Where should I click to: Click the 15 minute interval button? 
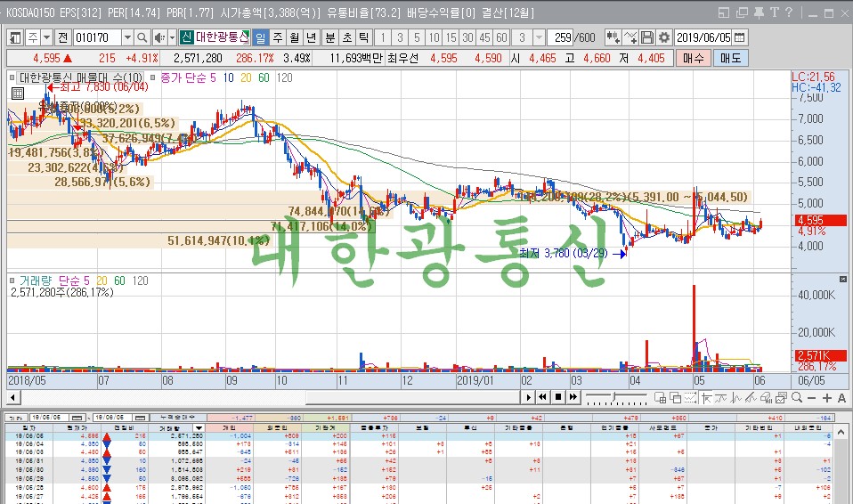pyautogui.click(x=451, y=37)
